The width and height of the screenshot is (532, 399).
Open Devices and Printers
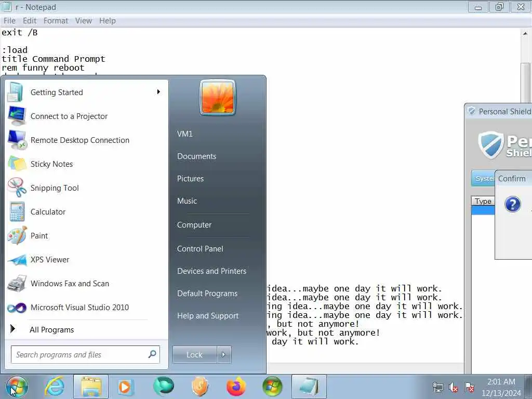(x=212, y=271)
